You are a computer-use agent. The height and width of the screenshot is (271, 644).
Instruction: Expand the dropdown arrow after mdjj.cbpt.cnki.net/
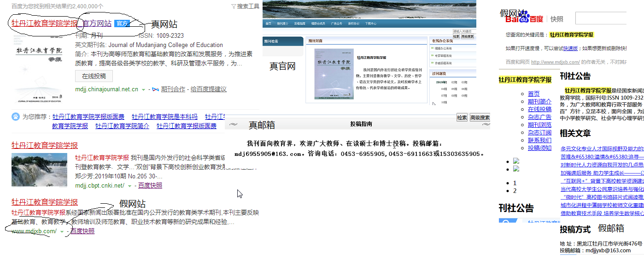[129, 186]
